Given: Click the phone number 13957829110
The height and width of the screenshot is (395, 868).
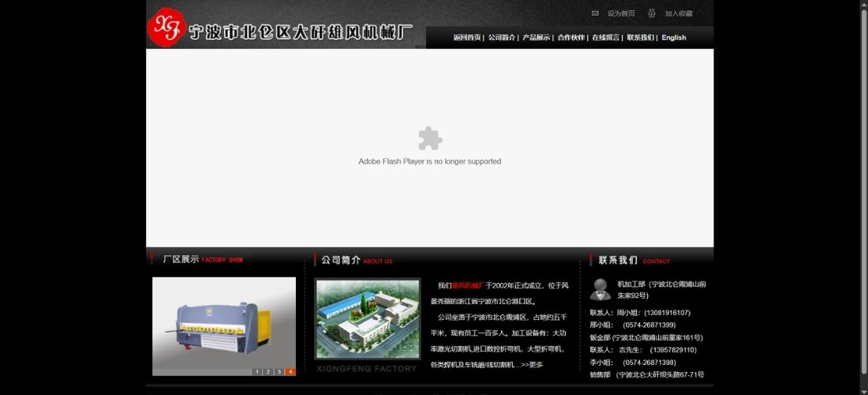Looking at the screenshot, I should pos(673,350).
